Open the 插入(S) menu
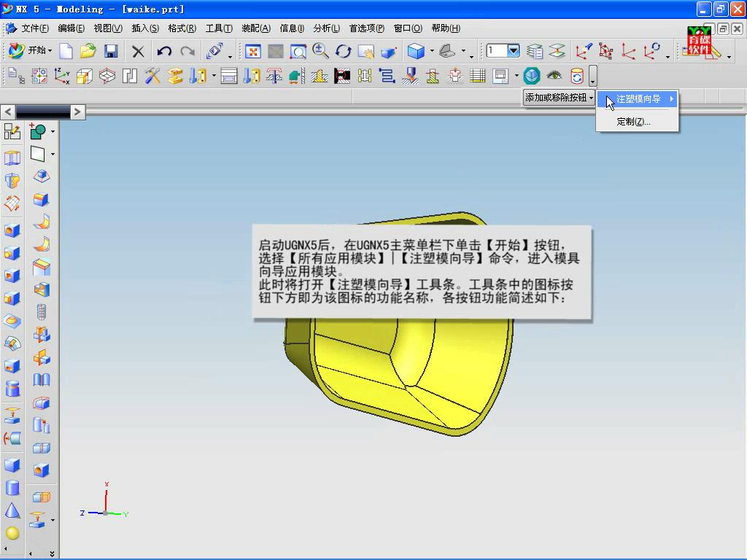The width and height of the screenshot is (747, 560). tap(145, 28)
